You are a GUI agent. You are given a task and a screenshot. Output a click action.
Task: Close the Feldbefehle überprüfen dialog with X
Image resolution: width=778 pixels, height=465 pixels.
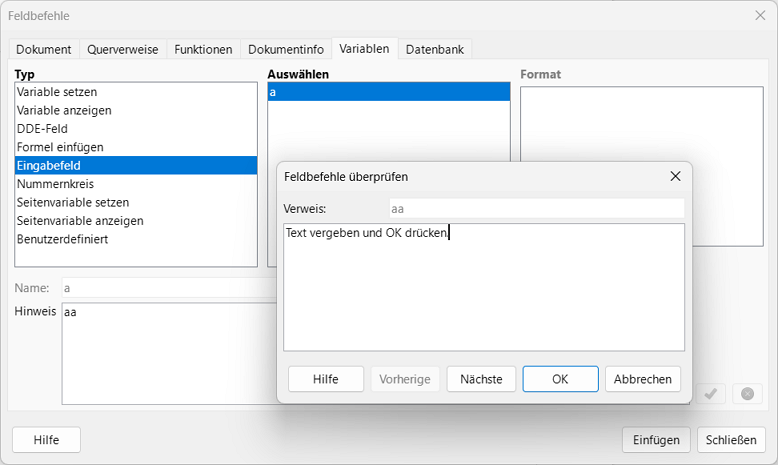point(675,176)
